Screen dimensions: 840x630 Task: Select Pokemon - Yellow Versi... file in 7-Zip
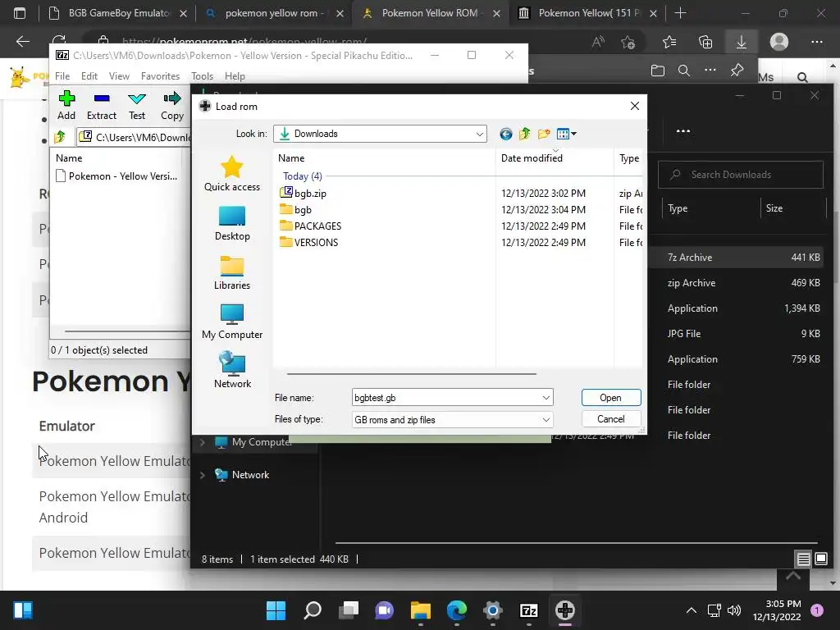tap(116, 176)
